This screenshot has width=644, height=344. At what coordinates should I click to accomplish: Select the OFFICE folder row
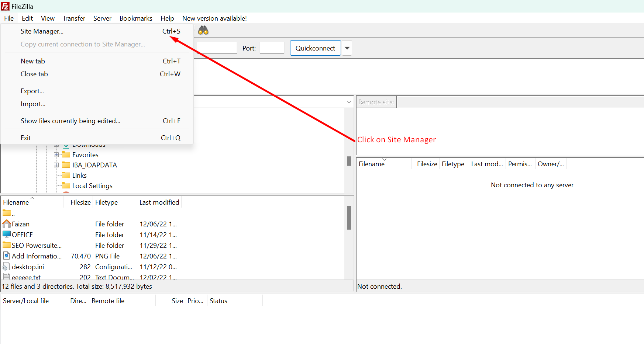(90, 234)
